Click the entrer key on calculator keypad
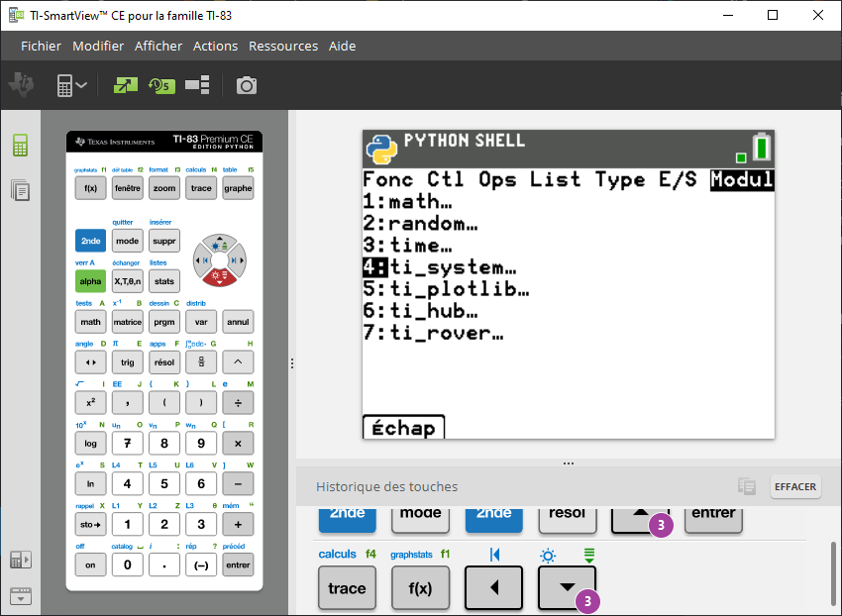This screenshot has height=616, width=842. (238, 565)
